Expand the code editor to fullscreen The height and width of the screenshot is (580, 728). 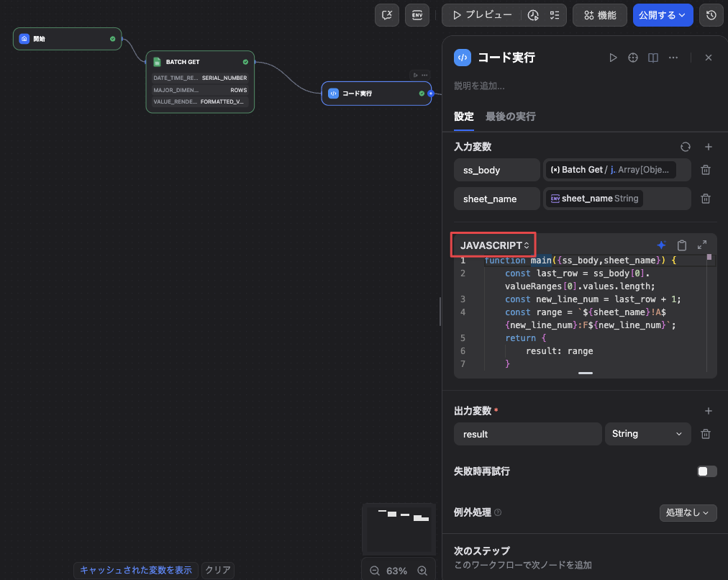tap(702, 245)
